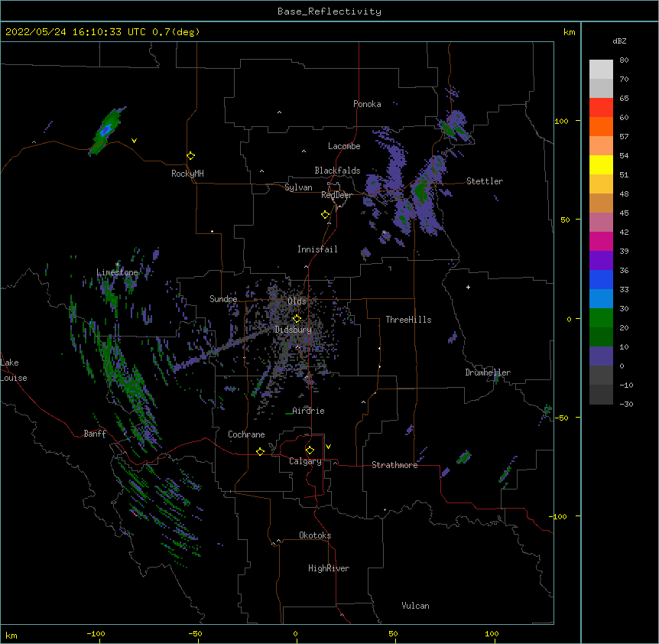Viewport: 659px width, 644px height.
Task: Click the Didsbury city label
Action: [293, 330]
